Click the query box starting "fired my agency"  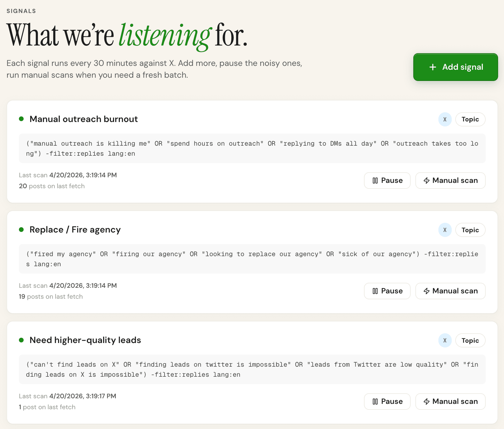point(252,259)
